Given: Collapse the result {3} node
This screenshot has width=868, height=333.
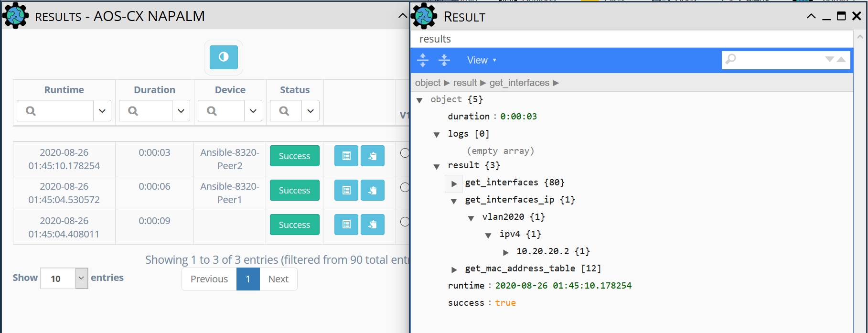Looking at the screenshot, I should tap(437, 166).
